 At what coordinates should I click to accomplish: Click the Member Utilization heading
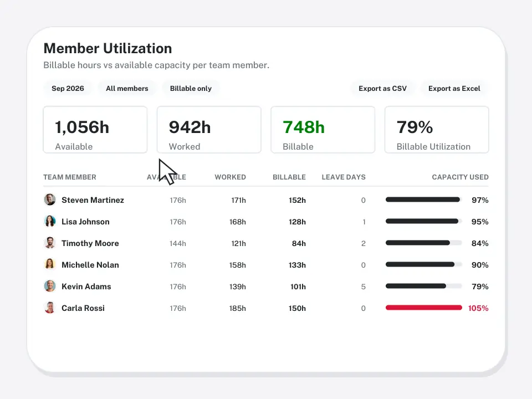(108, 48)
